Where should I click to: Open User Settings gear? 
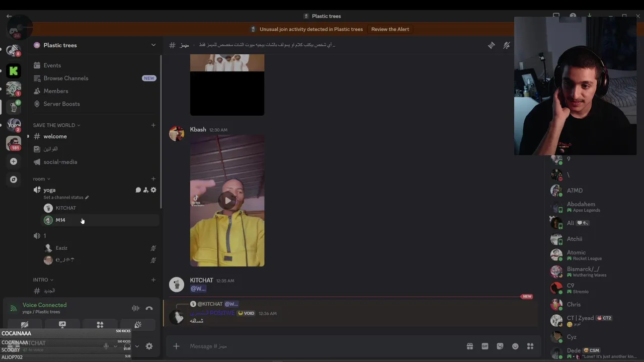tap(149, 346)
